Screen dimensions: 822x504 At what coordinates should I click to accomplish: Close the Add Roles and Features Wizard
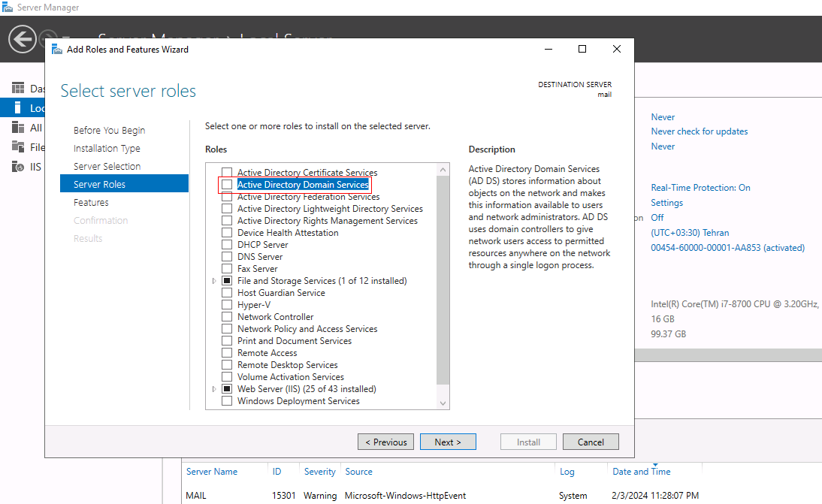click(x=617, y=49)
